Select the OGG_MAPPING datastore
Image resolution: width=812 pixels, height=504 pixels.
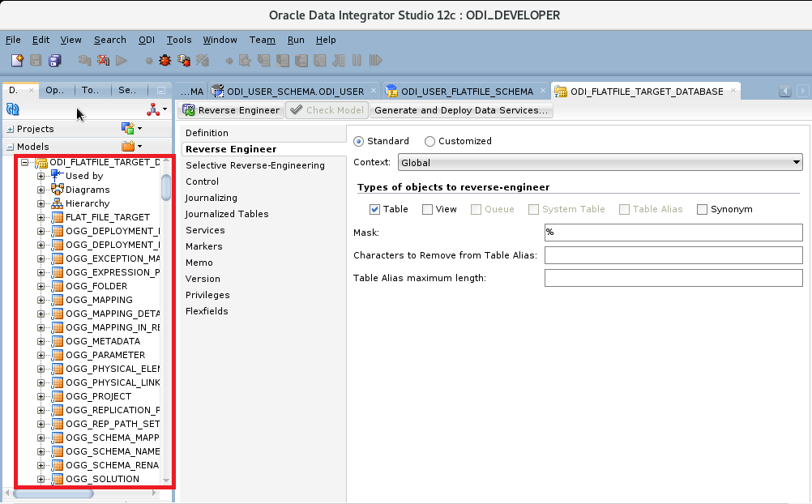(x=99, y=300)
